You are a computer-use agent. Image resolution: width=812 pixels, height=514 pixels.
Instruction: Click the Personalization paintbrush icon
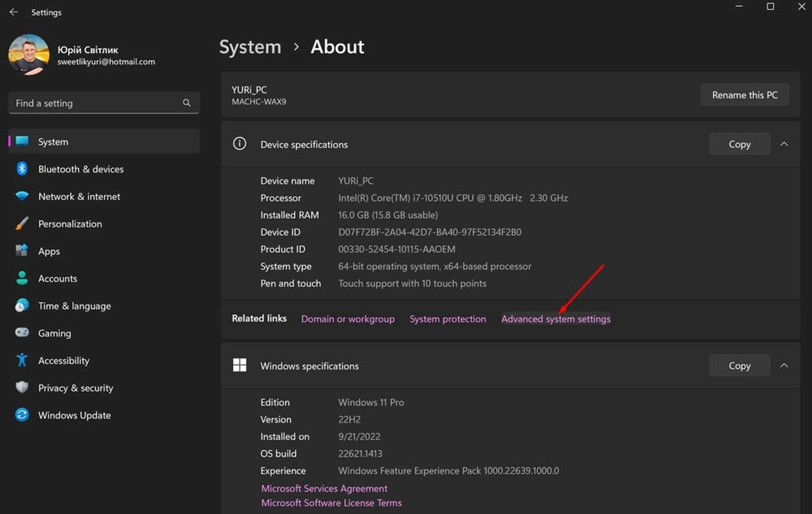(x=22, y=223)
